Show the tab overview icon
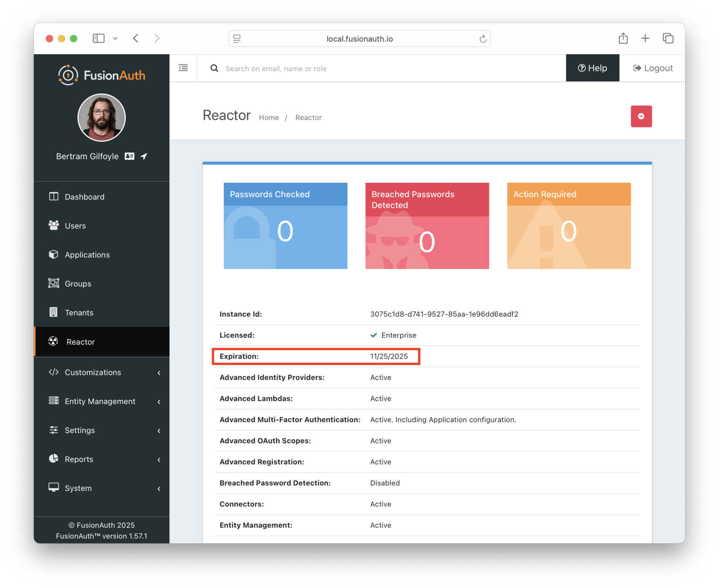This screenshot has width=719, height=588. pyautogui.click(x=668, y=39)
